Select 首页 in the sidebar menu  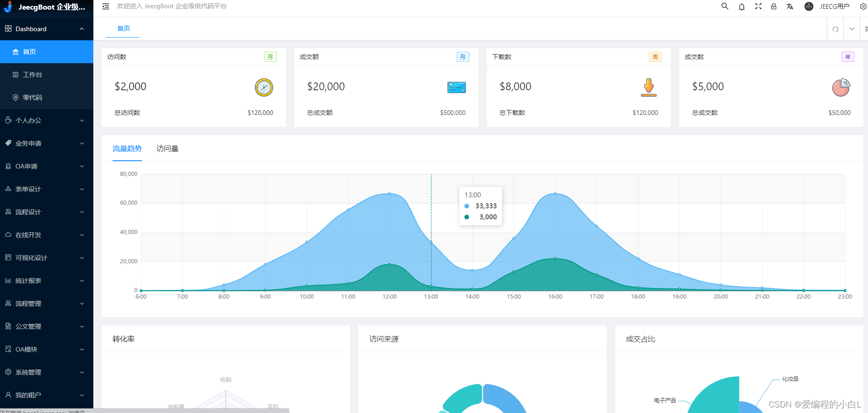click(x=47, y=52)
